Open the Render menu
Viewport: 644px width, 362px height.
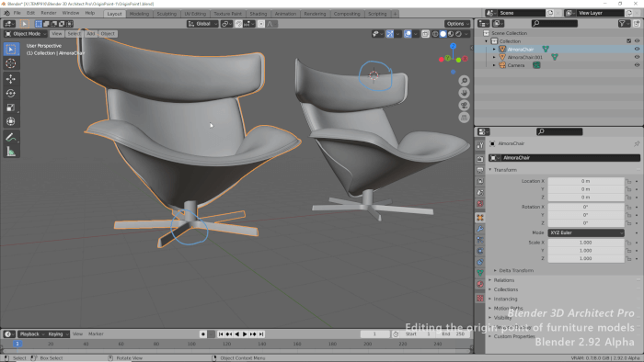[x=49, y=13]
